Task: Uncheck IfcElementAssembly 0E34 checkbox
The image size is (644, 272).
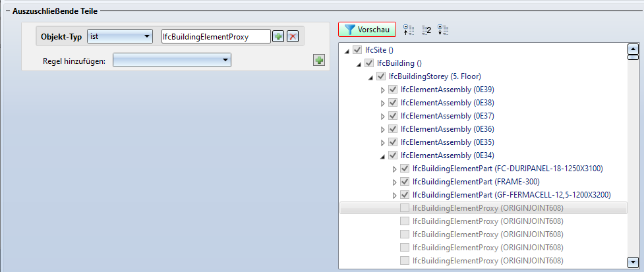Action: (393, 155)
